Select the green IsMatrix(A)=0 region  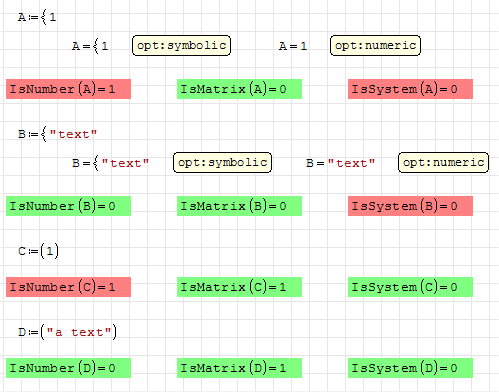pos(239,89)
